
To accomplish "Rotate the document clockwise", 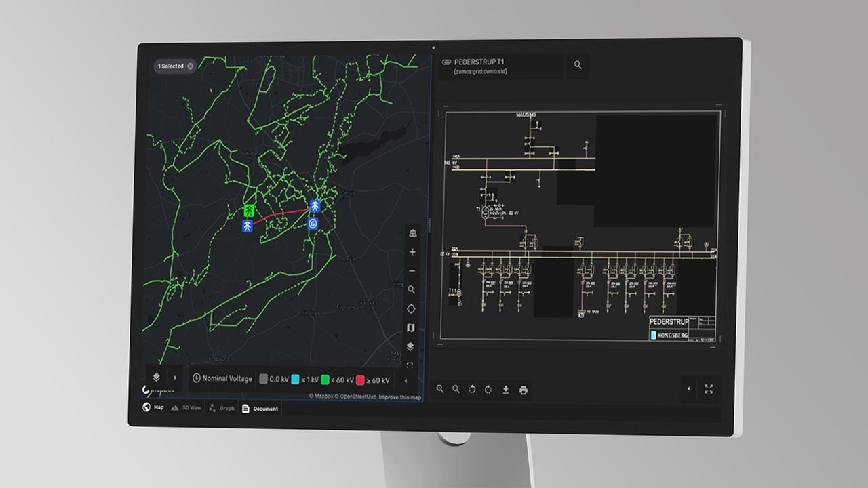I will coord(488,390).
